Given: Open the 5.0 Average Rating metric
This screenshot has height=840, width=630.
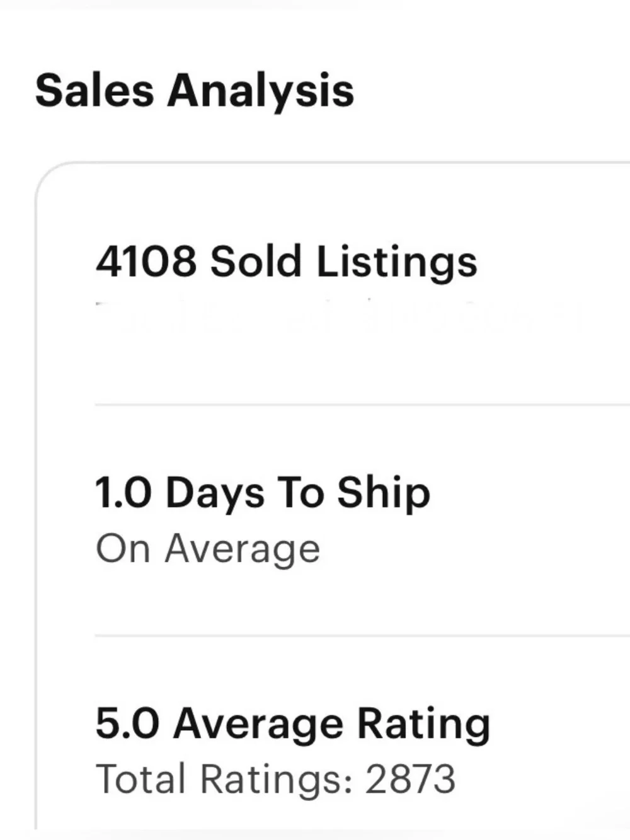Looking at the screenshot, I should [x=293, y=723].
